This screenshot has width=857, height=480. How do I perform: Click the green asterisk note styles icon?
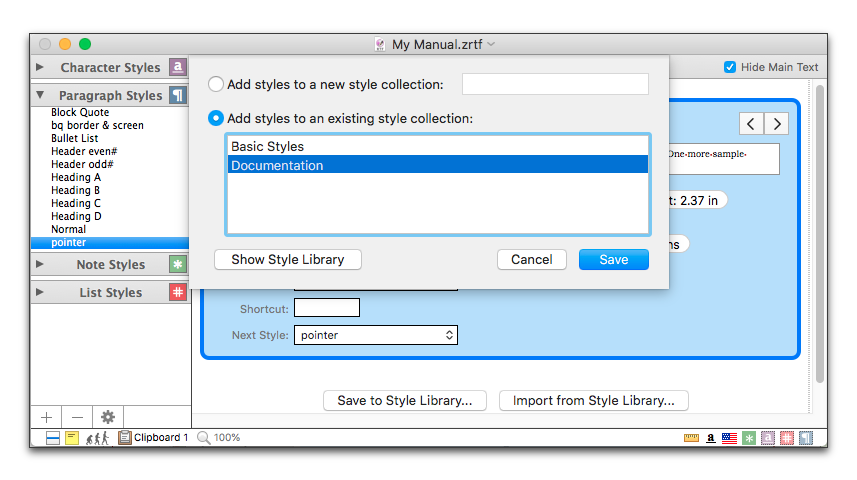tap(178, 265)
